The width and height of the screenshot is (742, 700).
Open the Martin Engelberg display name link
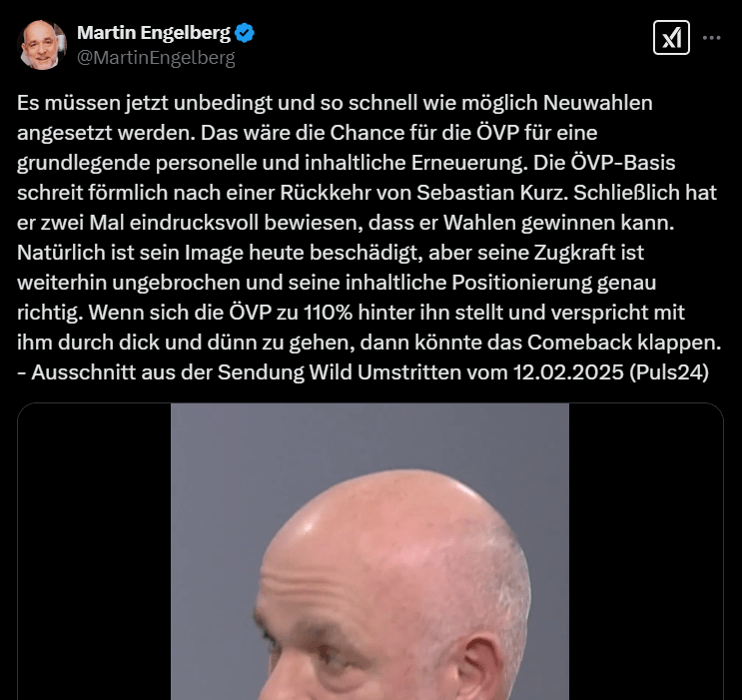tap(154, 33)
